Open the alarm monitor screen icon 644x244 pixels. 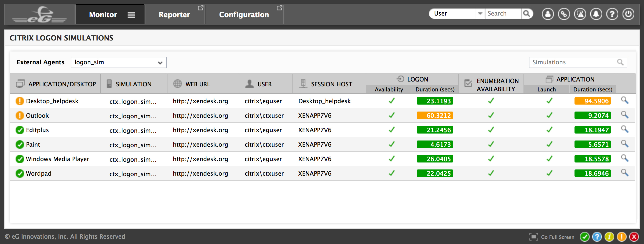(580, 14)
